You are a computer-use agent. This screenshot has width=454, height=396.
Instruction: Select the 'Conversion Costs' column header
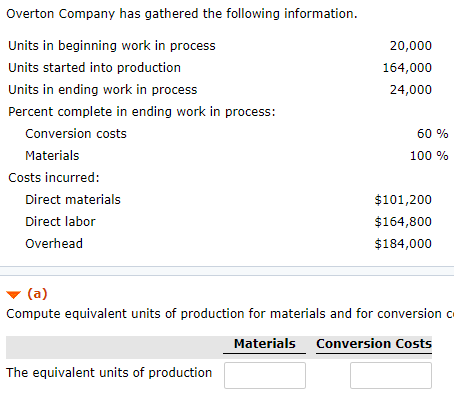pyautogui.click(x=374, y=344)
